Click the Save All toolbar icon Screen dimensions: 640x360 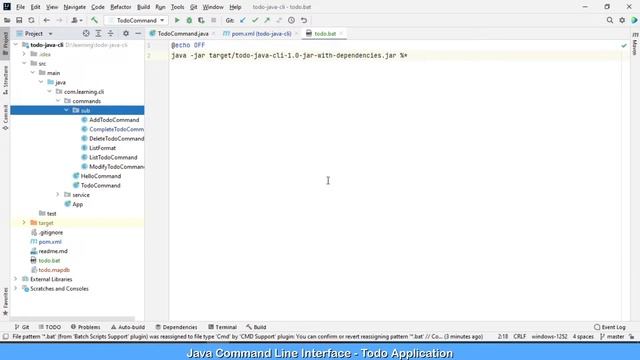(19, 20)
